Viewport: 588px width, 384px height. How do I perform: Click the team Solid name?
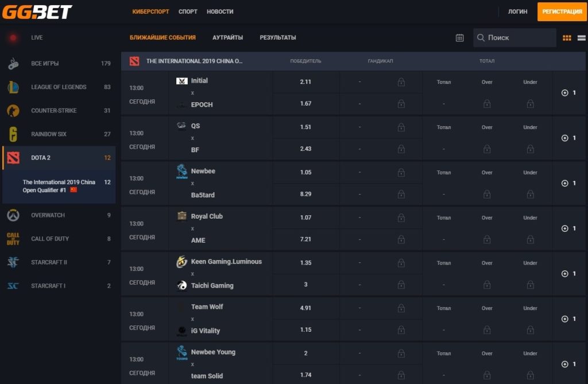207,376
